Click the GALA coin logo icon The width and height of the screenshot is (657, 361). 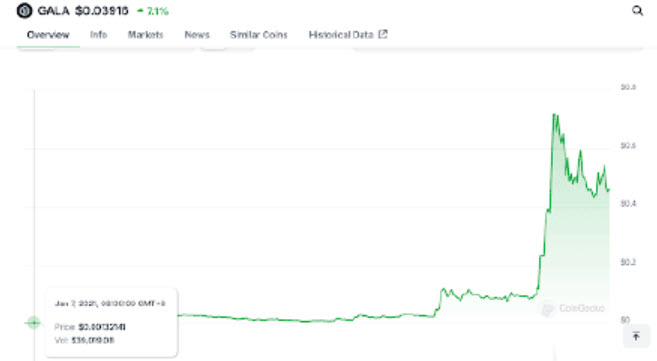point(24,10)
